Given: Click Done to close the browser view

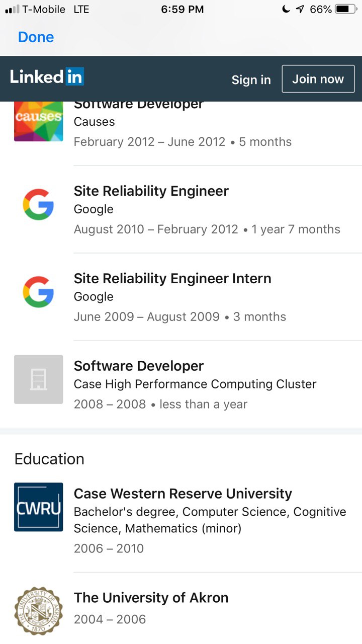Looking at the screenshot, I should (36, 37).
